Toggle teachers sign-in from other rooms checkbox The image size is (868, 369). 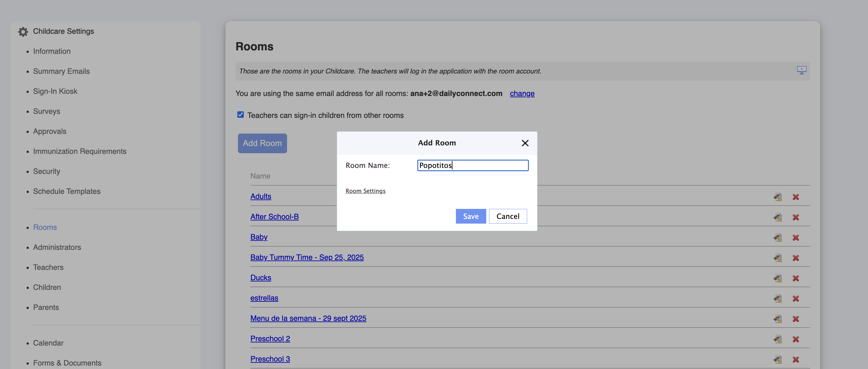click(x=240, y=115)
